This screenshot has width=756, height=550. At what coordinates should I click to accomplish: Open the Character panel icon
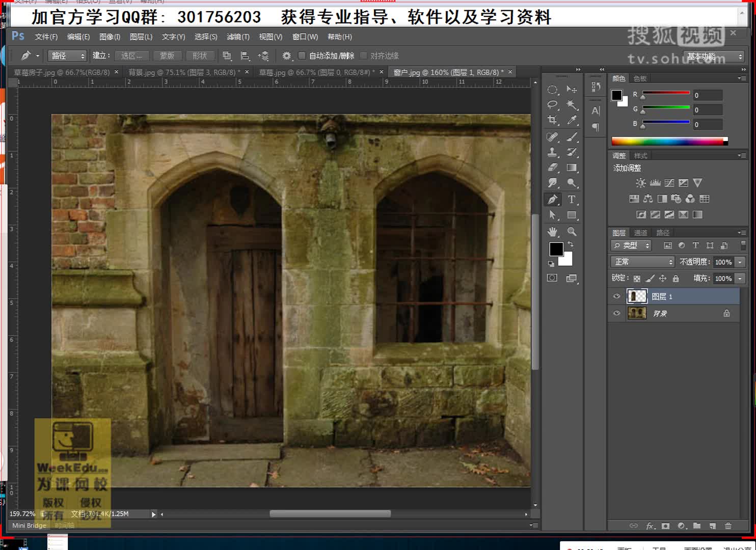[x=596, y=111]
